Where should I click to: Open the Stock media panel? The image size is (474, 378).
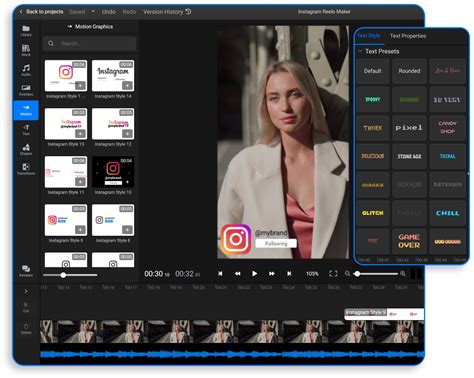tap(26, 50)
